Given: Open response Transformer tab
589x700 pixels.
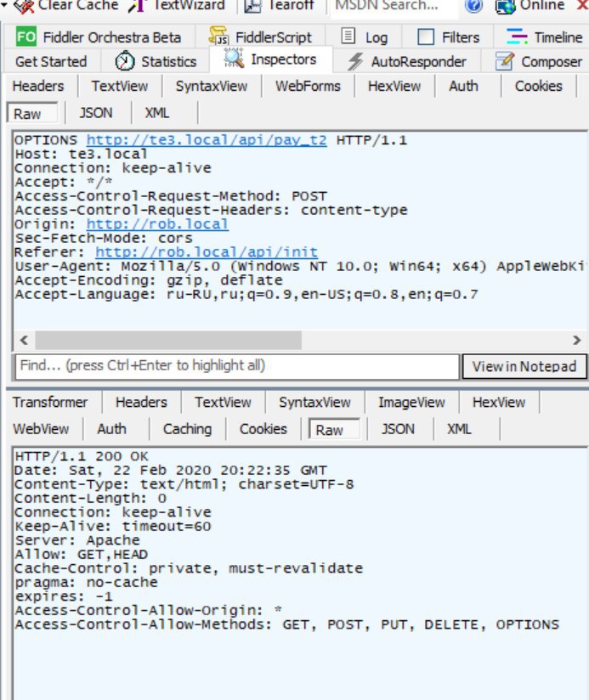Looking at the screenshot, I should pyautogui.click(x=50, y=402).
